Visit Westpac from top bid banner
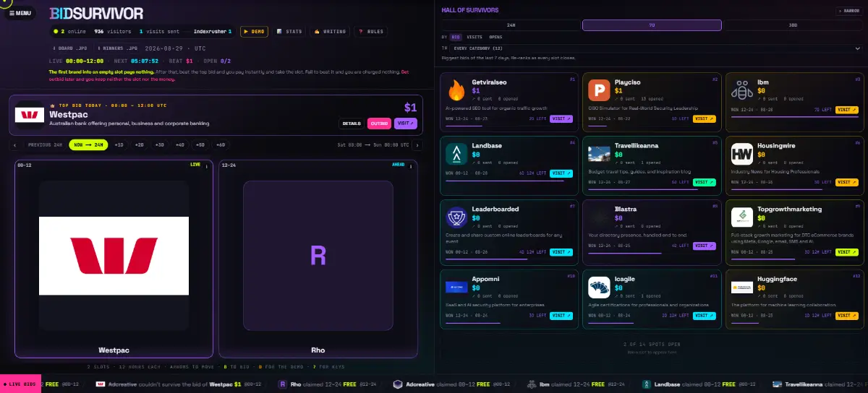The width and height of the screenshot is (868, 393). 405,124
